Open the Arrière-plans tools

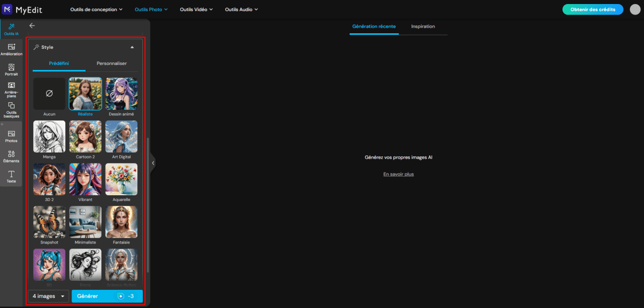tap(11, 90)
